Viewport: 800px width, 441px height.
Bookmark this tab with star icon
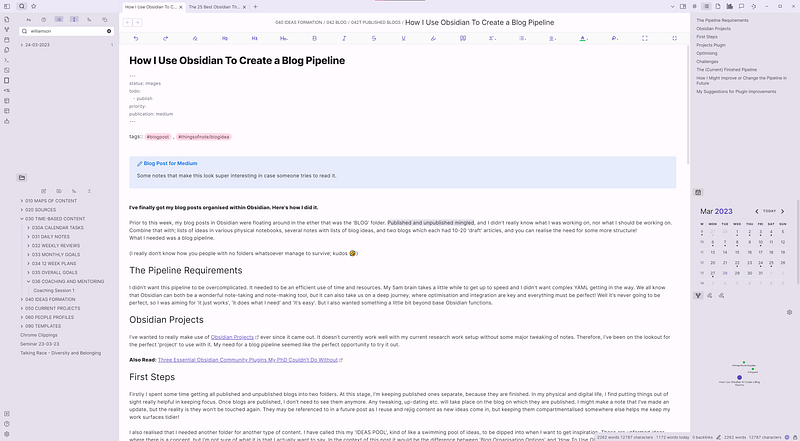click(34, 7)
